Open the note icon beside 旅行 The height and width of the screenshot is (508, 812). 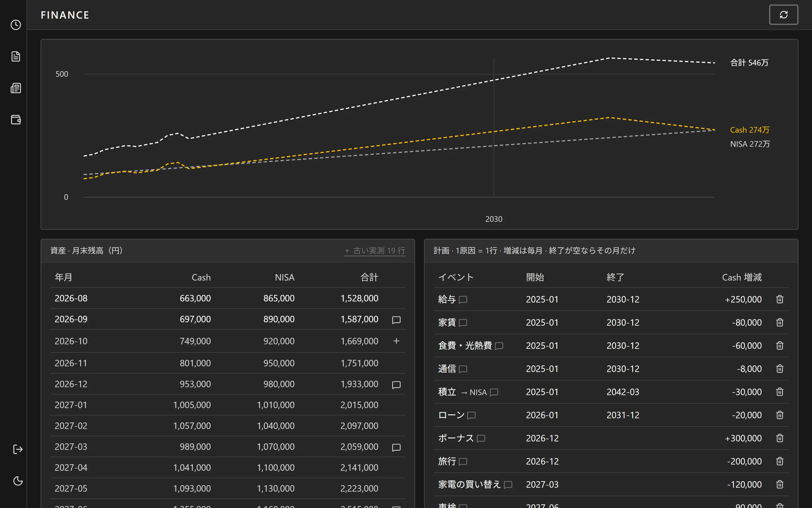[x=463, y=462]
